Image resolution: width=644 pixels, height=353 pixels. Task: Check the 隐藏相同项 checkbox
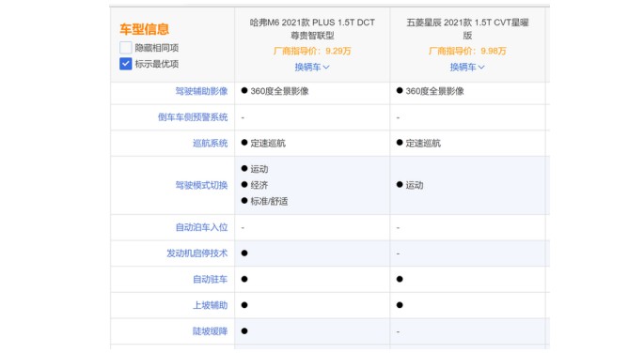click(x=126, y=48)
